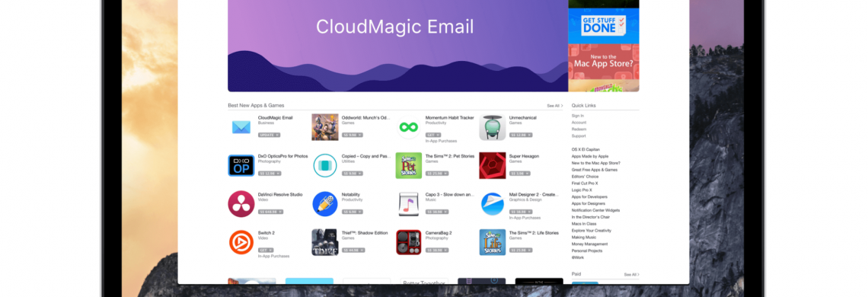Open the Momentum Habit Tracker infinity icon
The height and width of the screenshot is (297, 868).
(409, 127)
